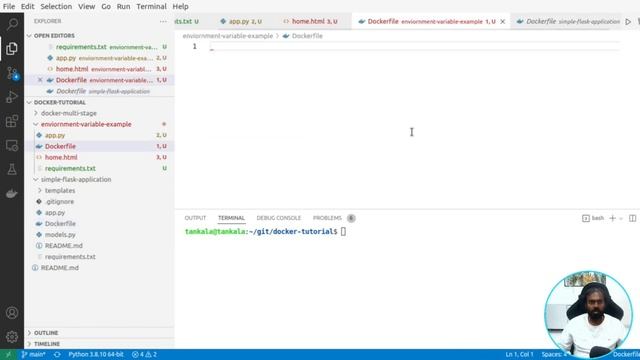Open Explorer more actions ellipsis

pos(163,21)
